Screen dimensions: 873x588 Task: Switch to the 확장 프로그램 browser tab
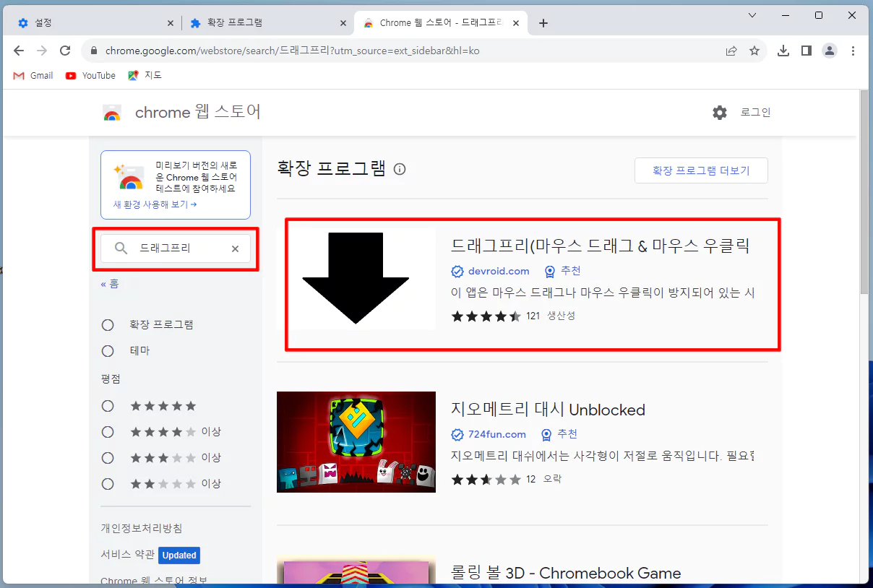click(260, 23)
